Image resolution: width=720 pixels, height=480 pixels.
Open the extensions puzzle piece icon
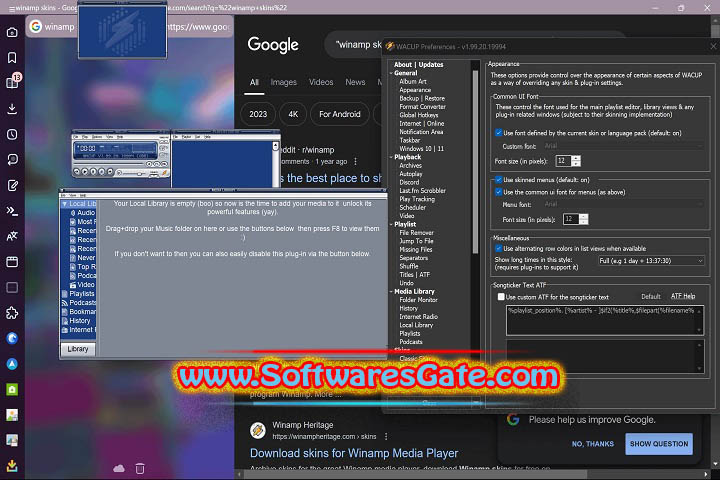click(x=12, y=313)
